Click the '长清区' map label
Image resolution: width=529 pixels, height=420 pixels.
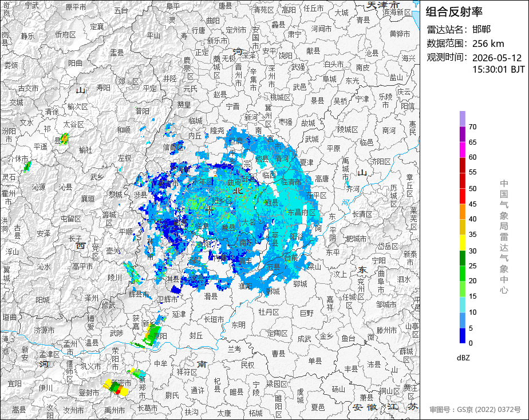362,214
